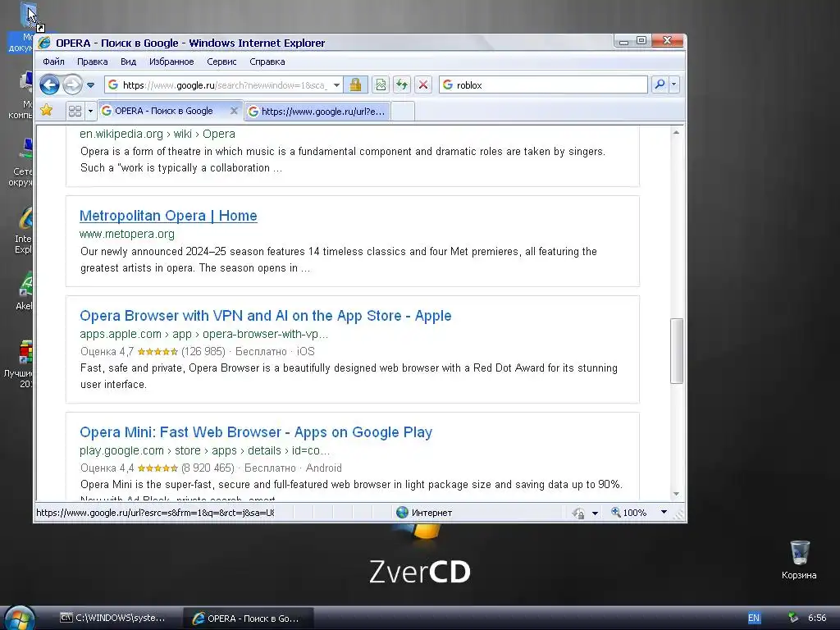Click the Интернет security zone indicator
This screenshot has width=840, height=630.
coord(424,513)
